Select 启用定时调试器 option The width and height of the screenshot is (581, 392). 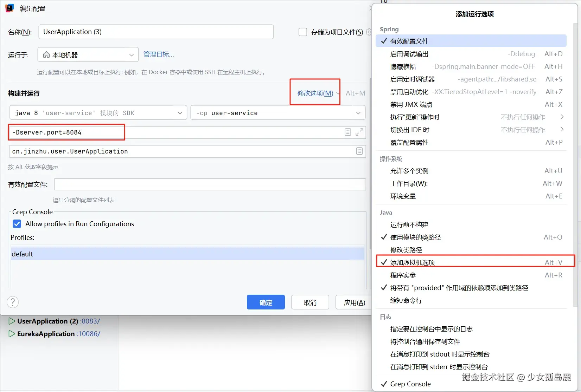[471, 79]
